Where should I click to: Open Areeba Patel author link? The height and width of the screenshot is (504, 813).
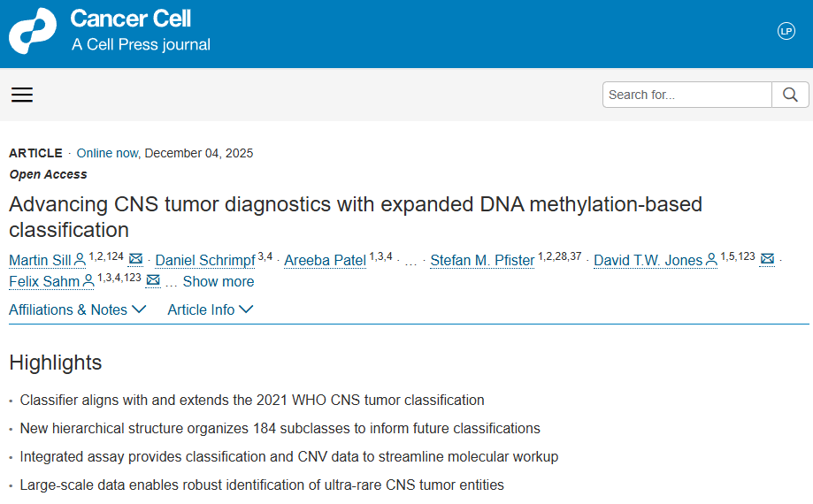(x=325, y=260)
